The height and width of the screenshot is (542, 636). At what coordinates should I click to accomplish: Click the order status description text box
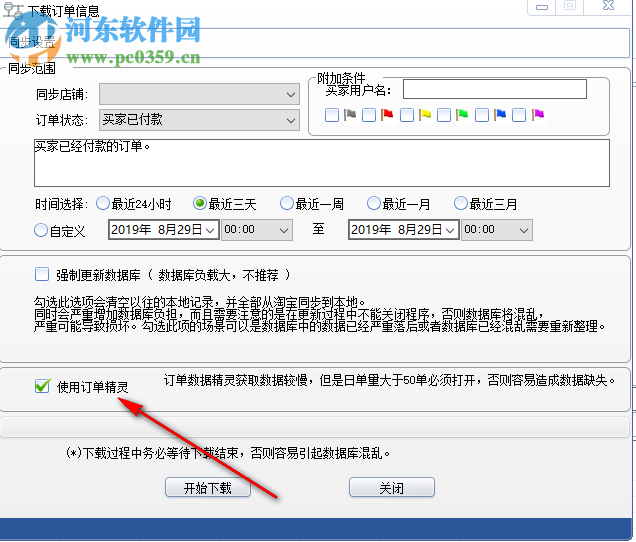click(x=322, y=163)
